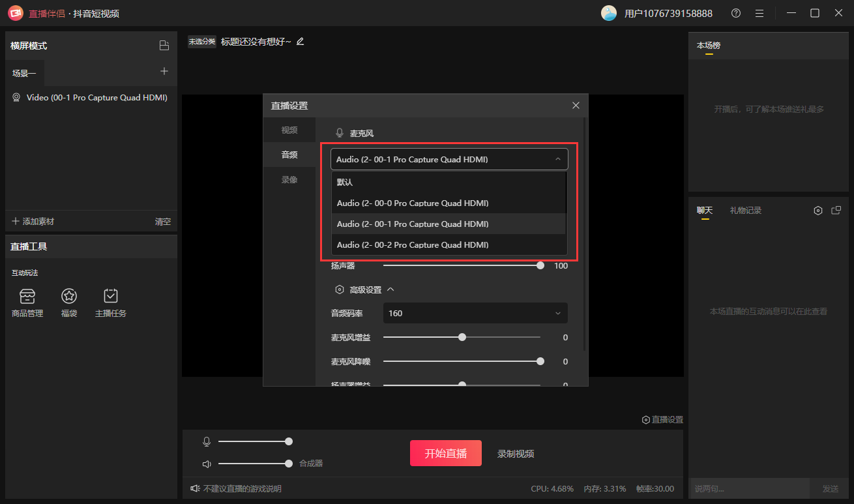Choose Audio (2- 00-2 Pro Capture Quad HDMI)

[x=449, y=245]
